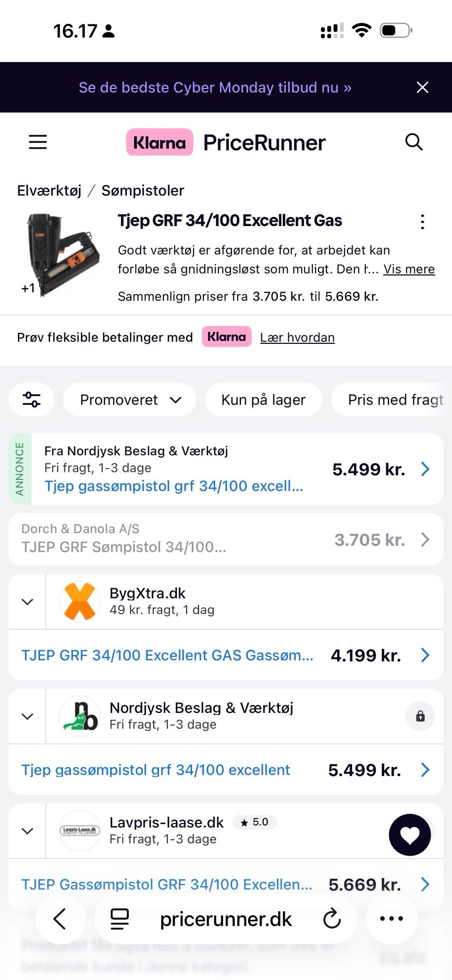Image resolution: width=452 pixels, height=980 pixels.
Task: Tap the heart favorite button
Action: [x=410, y=835]
